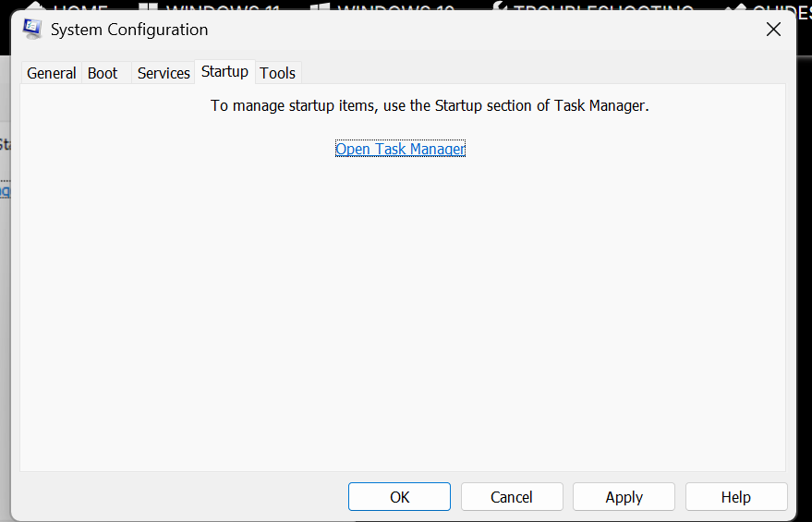
Task: Cancel the System Configuration dialog
Action: 512,497
